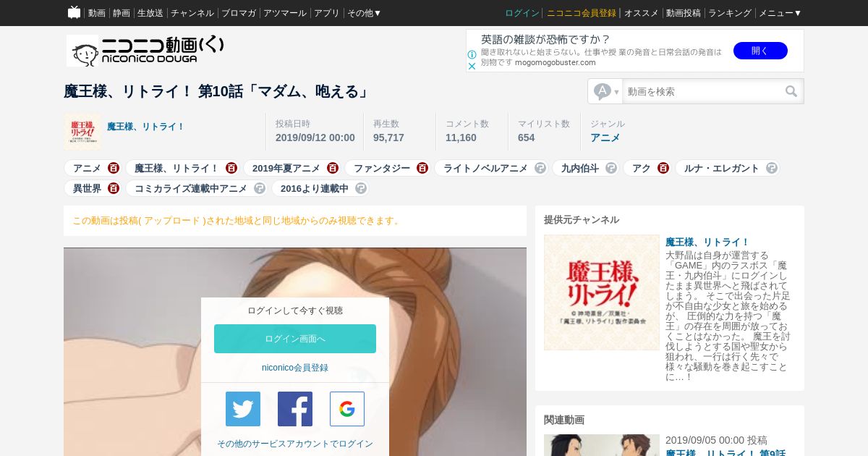Click the アニメ genre link
This screenshot has width=868, height=456.
point(605,138)
